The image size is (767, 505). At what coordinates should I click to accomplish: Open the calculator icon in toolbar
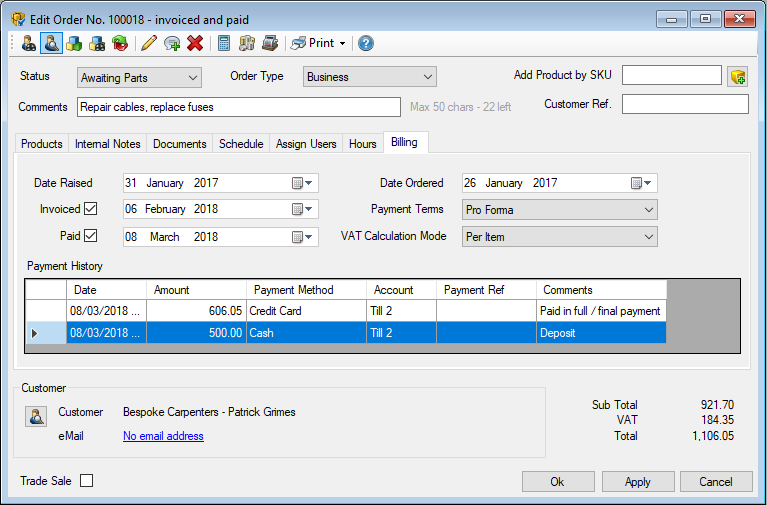(x=224, y=43)
